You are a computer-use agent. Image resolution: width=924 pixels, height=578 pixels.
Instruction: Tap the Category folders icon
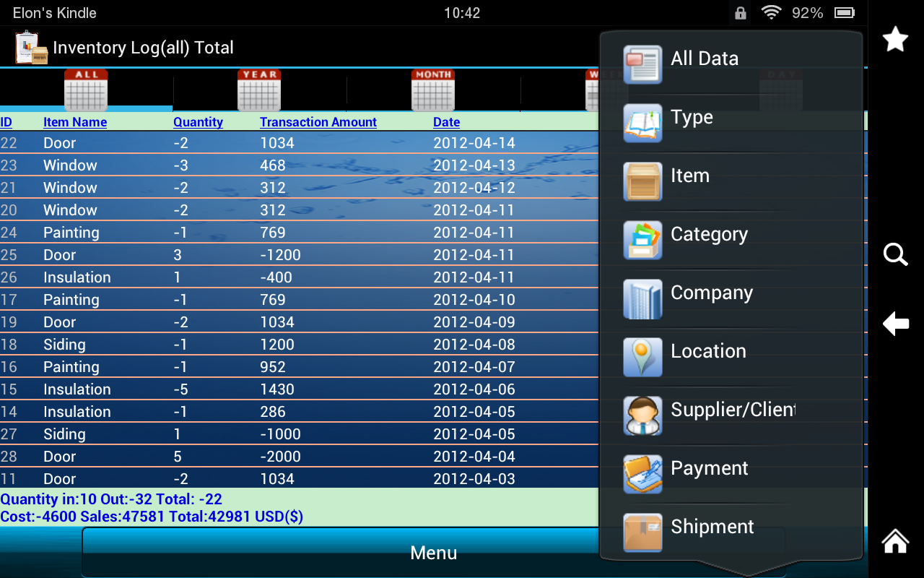tap(642, 241)
